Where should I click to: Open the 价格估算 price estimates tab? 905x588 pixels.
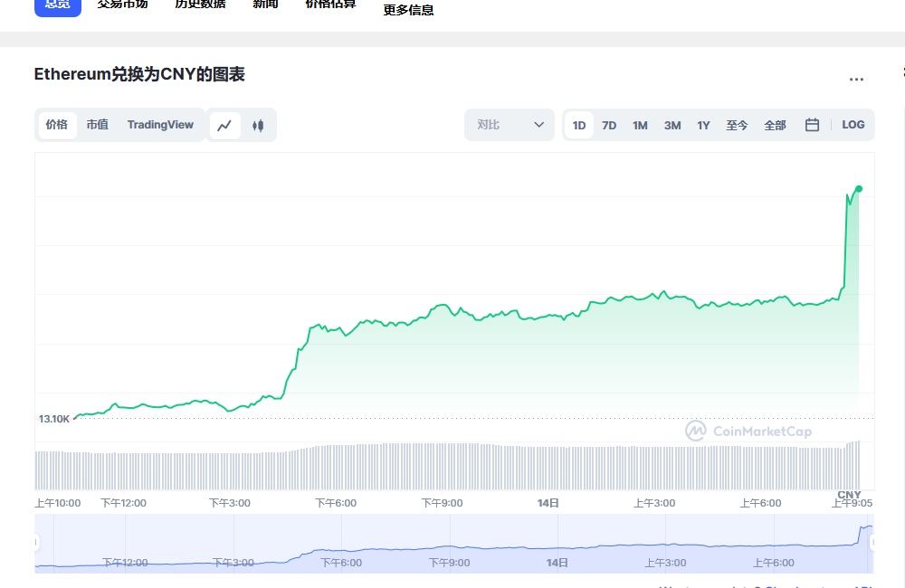coord(330,5)
